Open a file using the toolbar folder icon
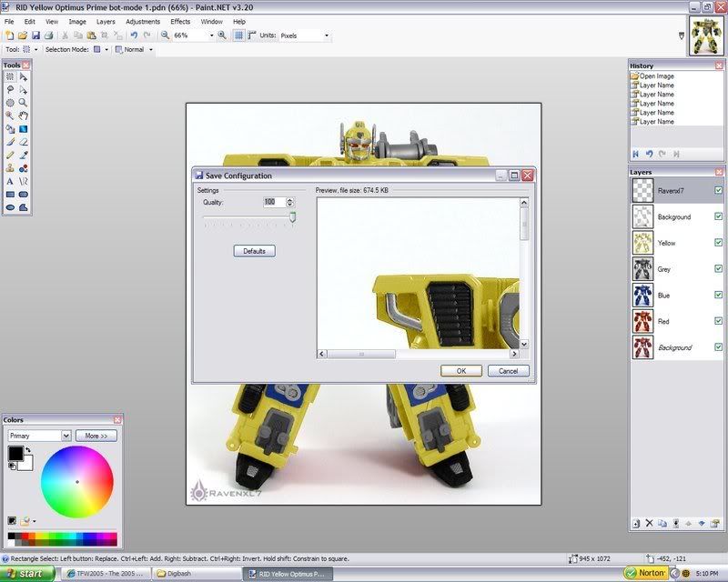This screenshot has height=582, width=728. 23,35
